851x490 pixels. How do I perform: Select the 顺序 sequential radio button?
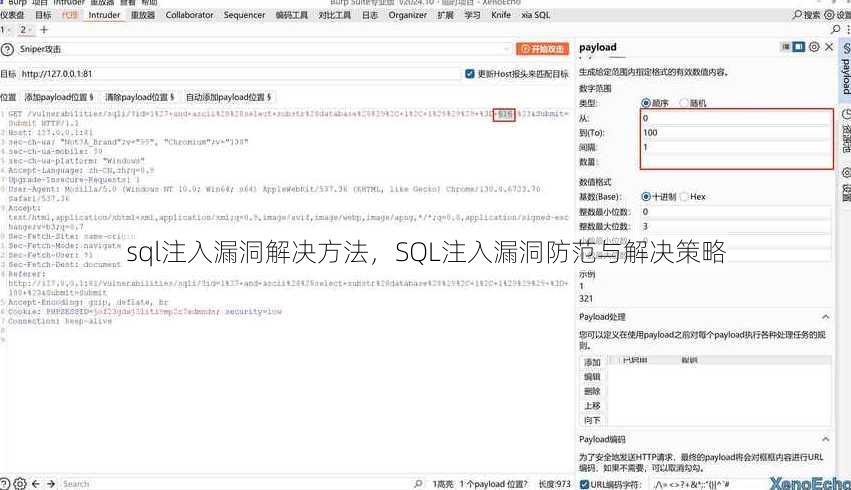tap(646, 103)
